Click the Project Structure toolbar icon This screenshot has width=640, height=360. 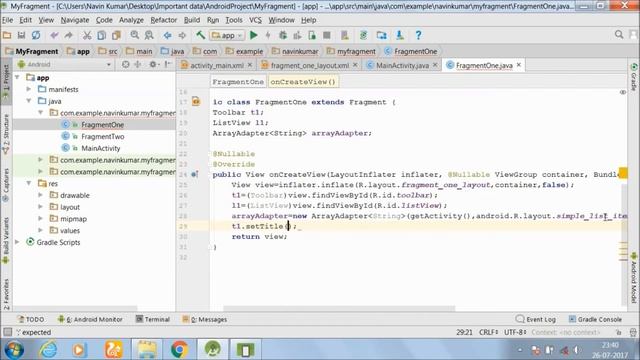(382, 36)
